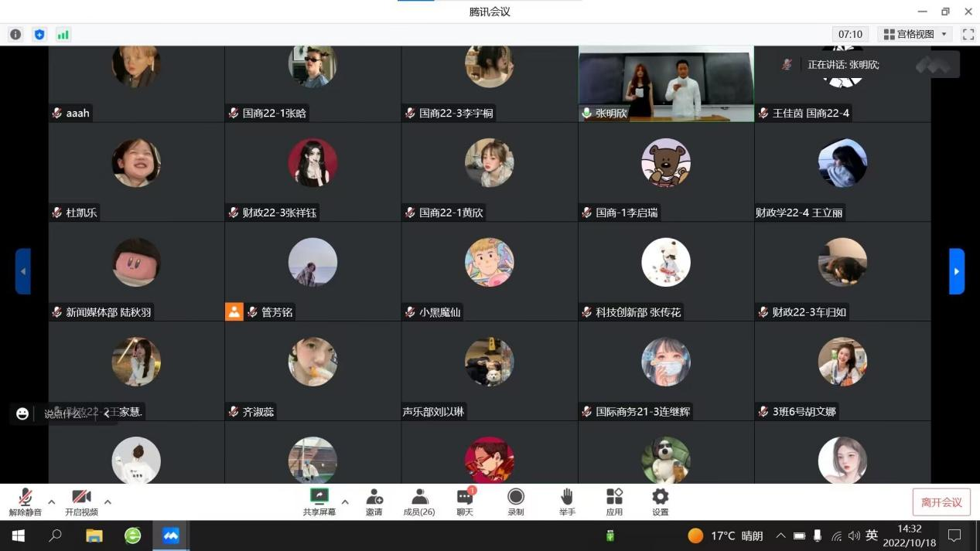The width and height of the screenshot is (980, 551).
Task: Open the 邀请 invite icon
Action: click(x=374, y=501)
